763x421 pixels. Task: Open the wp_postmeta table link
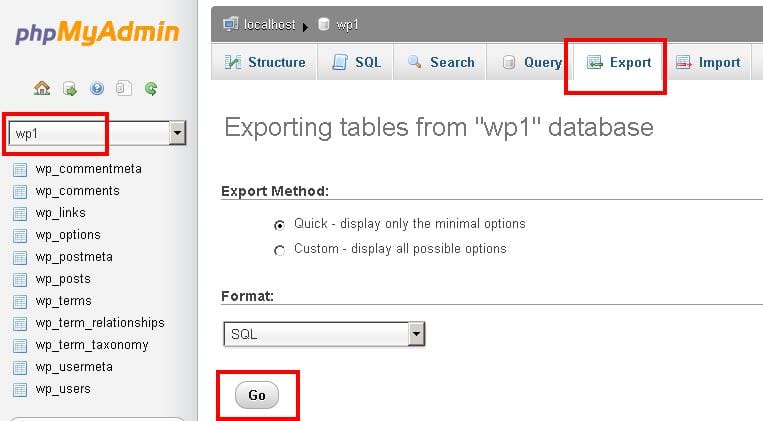pyautogui.click(x=74, y=257)
